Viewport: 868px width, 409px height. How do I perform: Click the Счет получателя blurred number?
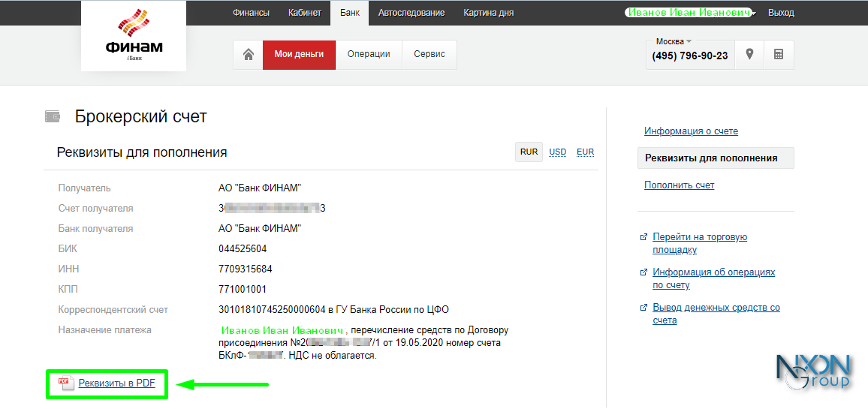point(272,208)
